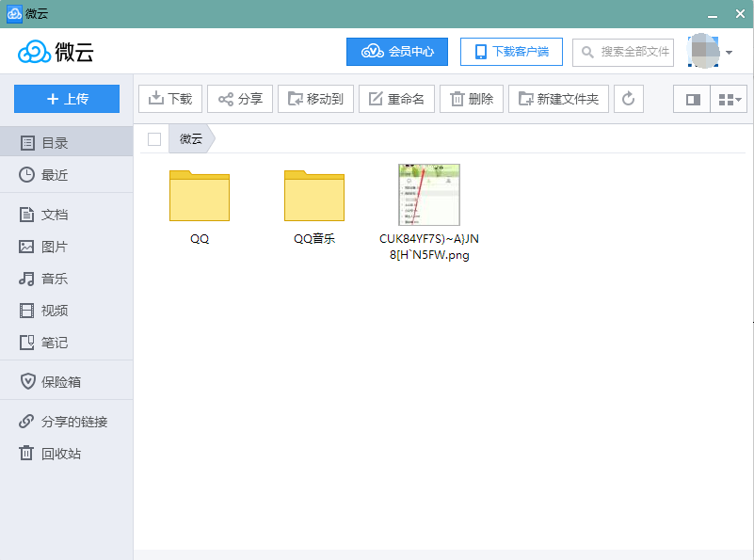Open 最近 recent files in sidebar
Image resolution: width=754 pixels, height=560 pixels.
[55, 175]
